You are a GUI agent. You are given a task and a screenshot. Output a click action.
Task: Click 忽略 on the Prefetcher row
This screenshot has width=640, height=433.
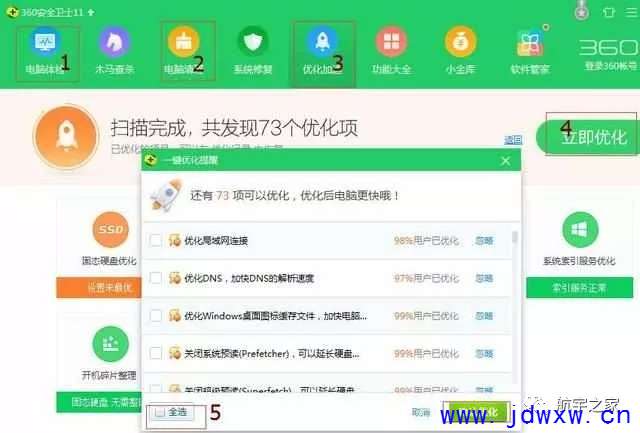484,353
